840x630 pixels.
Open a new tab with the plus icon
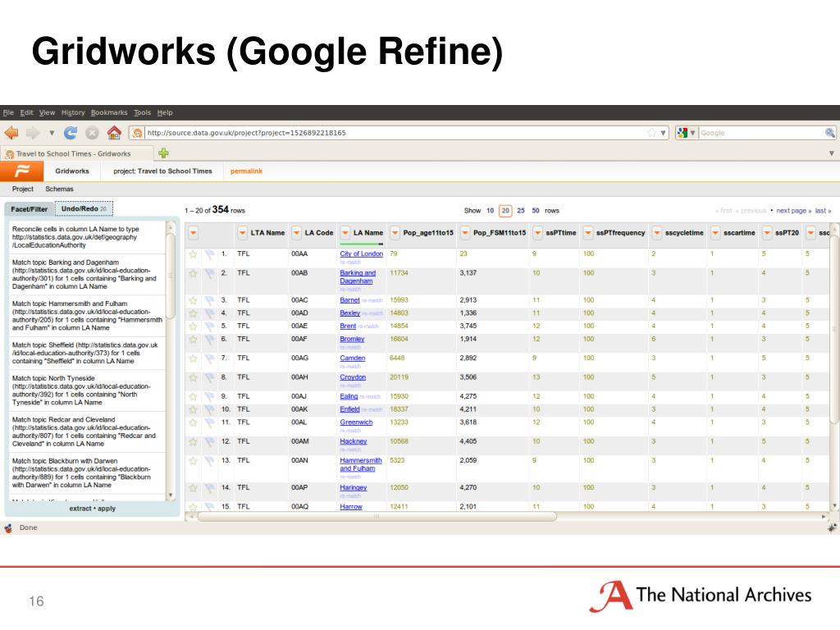click(x=163, y=153)
